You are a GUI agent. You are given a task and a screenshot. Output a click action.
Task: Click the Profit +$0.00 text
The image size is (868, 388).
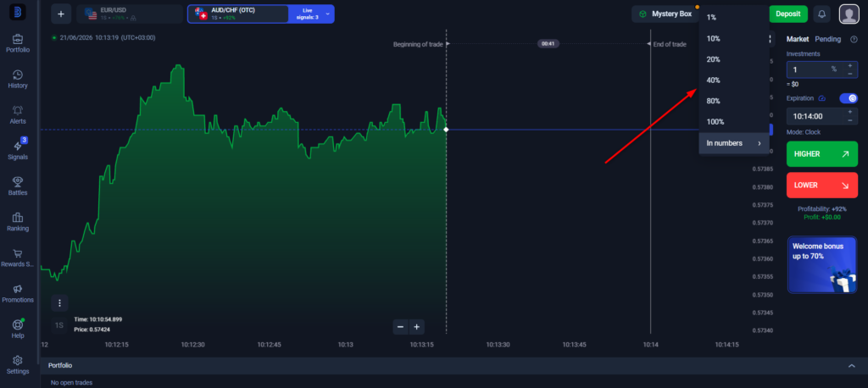click(822, 217)
